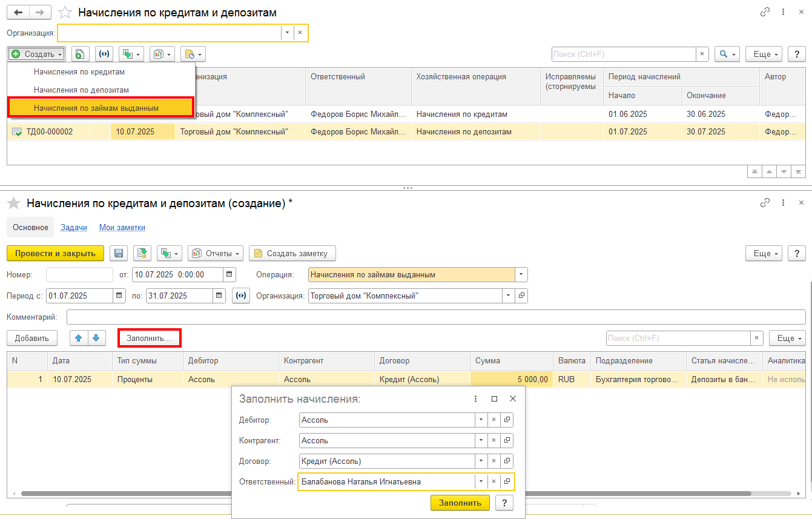Click the Провести и закрыть button
Image resolution: width=812 pixels, height=519 pixels.
point(55,253)
